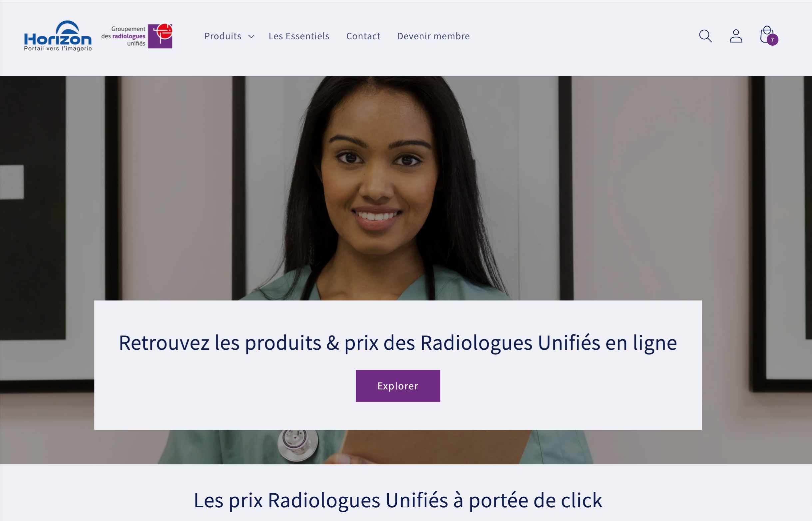Open the account login person icon
Screen dimensions: 812x521
[736, 36]
